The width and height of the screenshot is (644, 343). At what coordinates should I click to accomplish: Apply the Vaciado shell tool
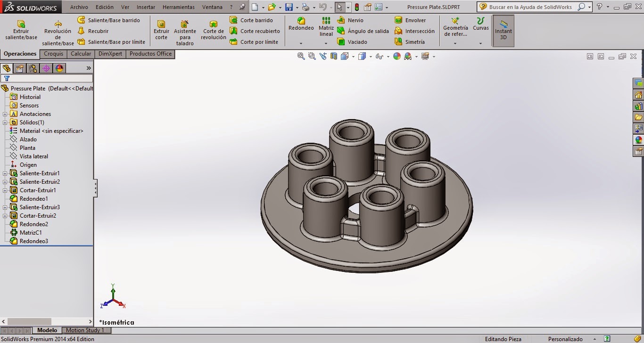pyautogui.click(x=352, y=42)
